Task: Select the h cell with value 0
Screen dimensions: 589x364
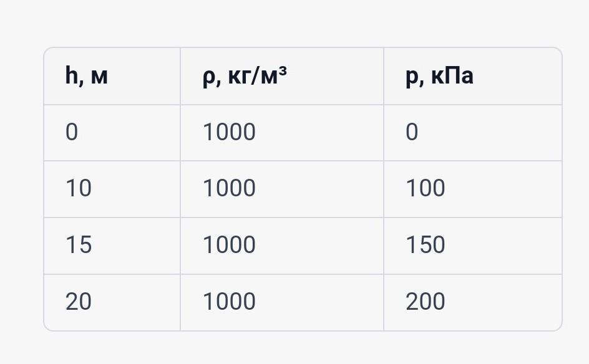Action: point(112,133)
